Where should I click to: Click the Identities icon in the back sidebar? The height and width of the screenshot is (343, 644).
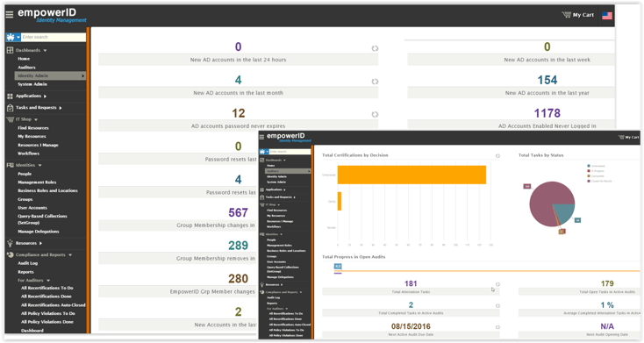pos(10,165)
